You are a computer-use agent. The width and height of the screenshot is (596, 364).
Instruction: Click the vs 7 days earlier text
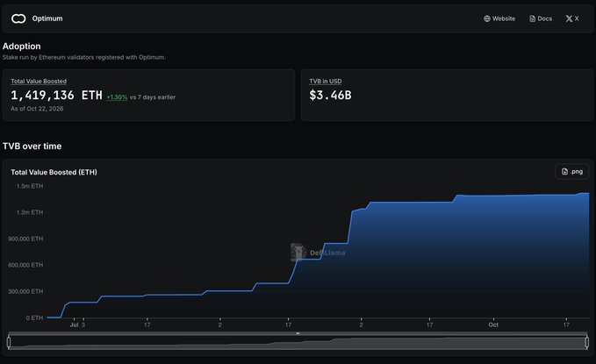tap(153, 97)
